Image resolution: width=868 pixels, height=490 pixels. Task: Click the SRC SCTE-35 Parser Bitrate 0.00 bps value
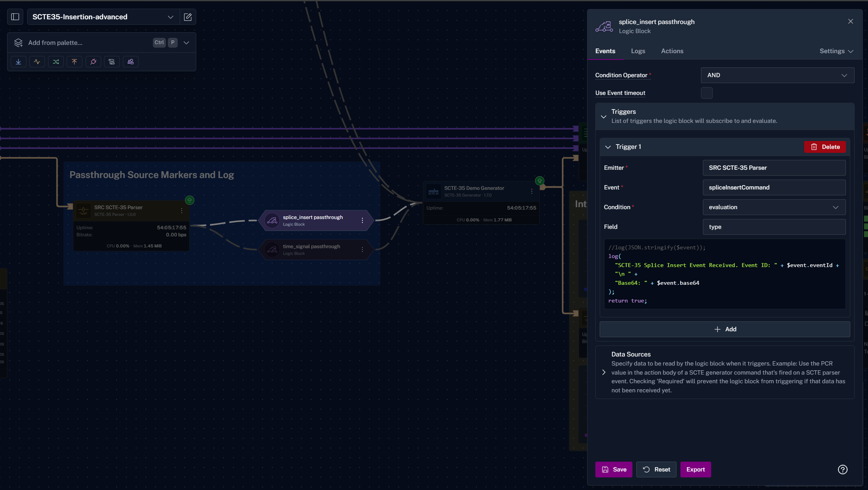(176, 235)
